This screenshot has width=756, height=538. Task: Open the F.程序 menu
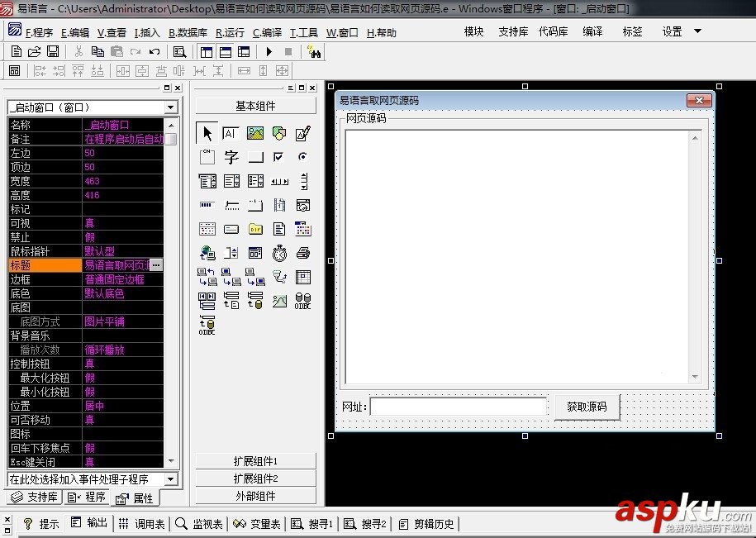[x=39, y=33]
